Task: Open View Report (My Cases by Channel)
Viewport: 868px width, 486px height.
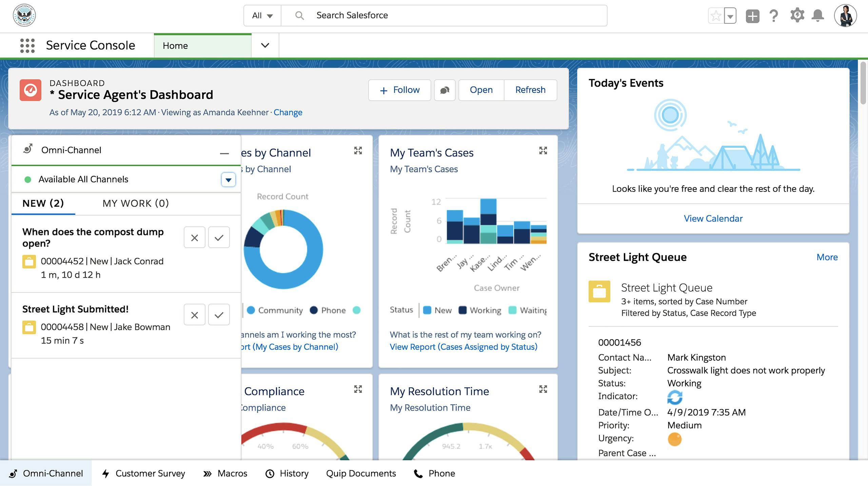Action: (290, 347)
